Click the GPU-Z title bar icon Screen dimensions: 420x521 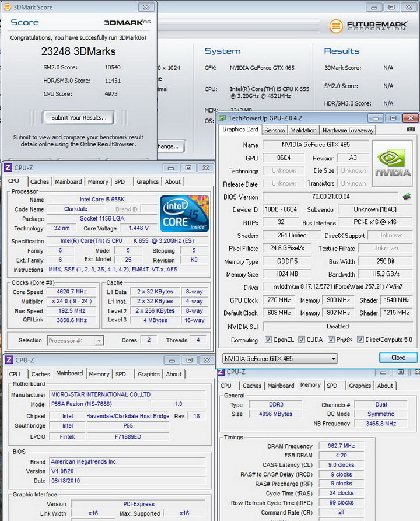222,118
